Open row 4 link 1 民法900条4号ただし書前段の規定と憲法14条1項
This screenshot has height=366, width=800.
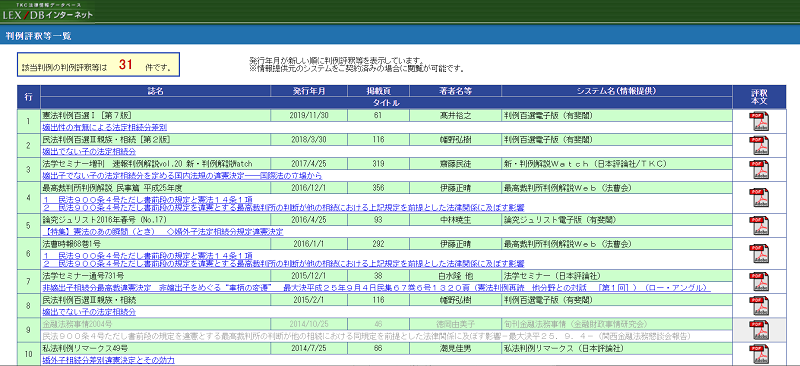[148, 199]
